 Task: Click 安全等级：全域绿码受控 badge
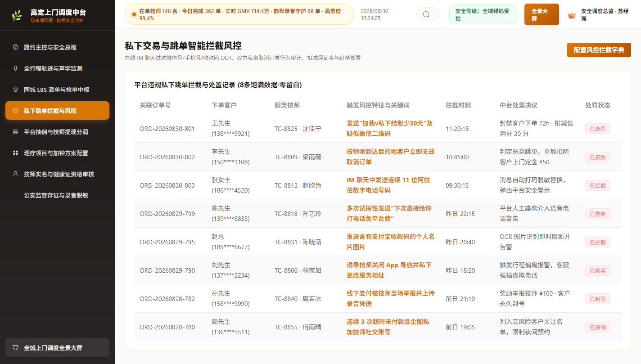(x=482, y=14)
